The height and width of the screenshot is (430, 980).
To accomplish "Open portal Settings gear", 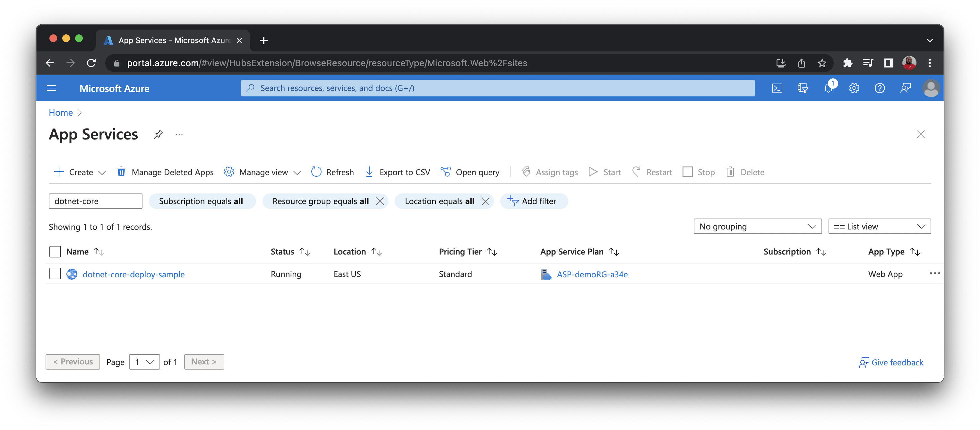I will (854, 88).
